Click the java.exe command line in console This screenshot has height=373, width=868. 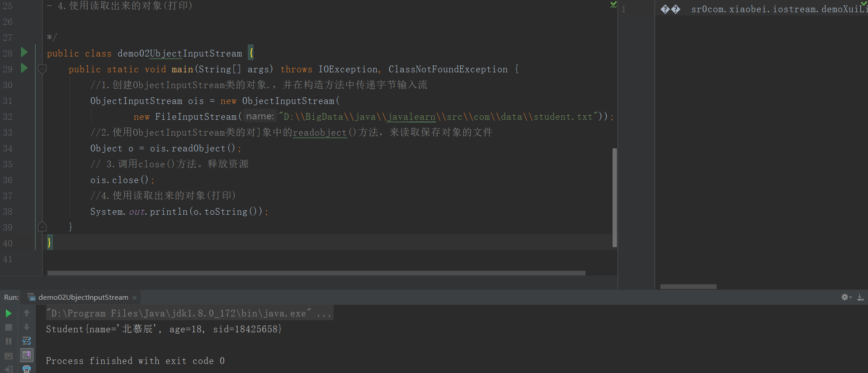(x=189, y=313)
